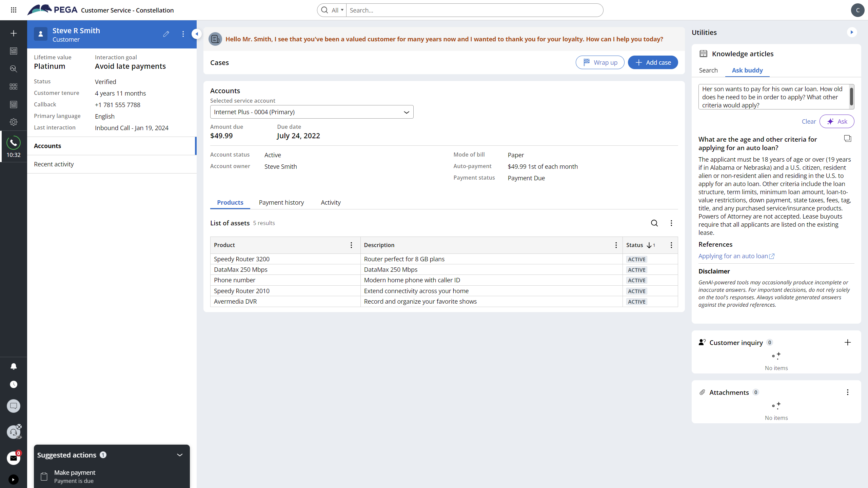This screenshot has width=868, height=488.
Task: Open the Selected service account dropdown
Action: tap(312, 112)
